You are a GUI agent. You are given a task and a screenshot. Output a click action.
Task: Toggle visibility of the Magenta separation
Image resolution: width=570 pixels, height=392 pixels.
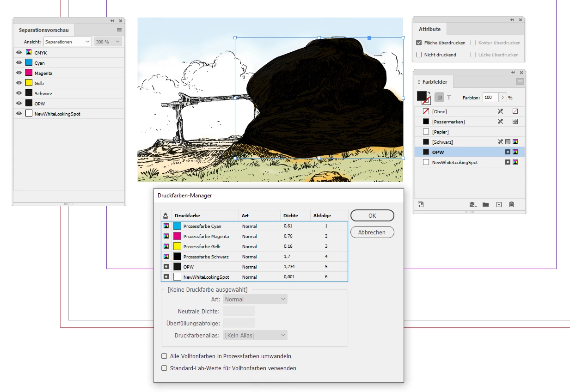pos(19,73)
